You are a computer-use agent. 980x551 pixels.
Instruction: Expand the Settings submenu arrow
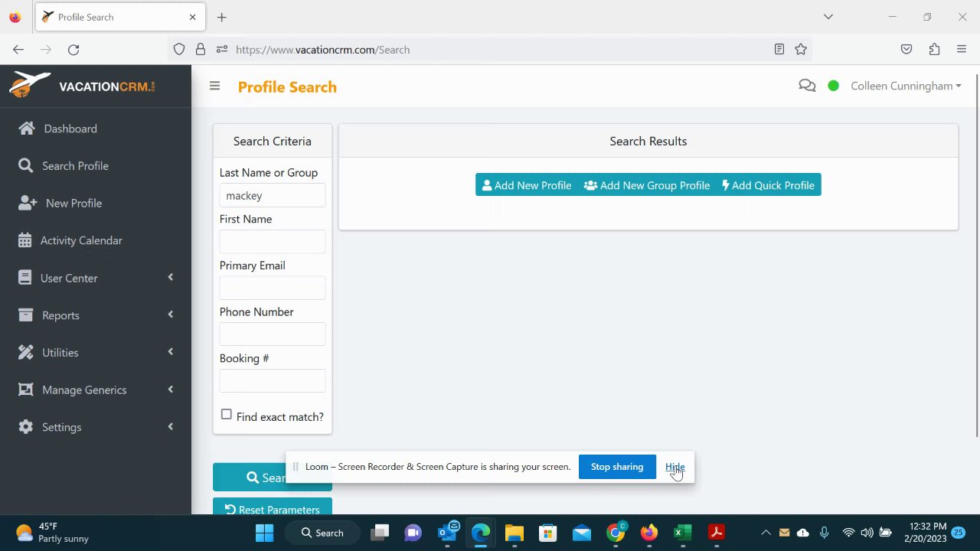click(170, 426)
